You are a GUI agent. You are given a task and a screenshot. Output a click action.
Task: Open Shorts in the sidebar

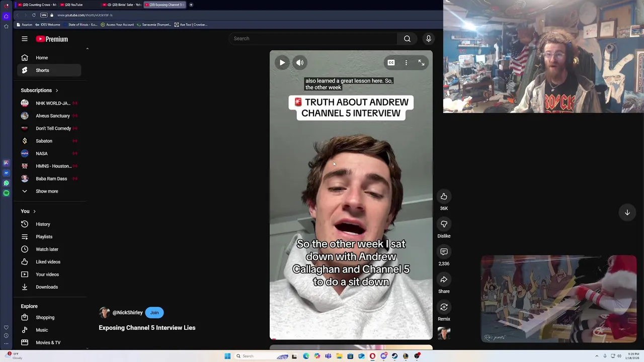point(49,70)
